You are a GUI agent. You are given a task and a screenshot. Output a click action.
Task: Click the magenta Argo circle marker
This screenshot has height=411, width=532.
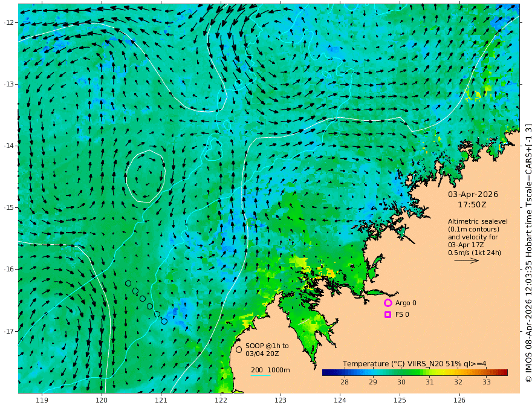pos(388,303)
